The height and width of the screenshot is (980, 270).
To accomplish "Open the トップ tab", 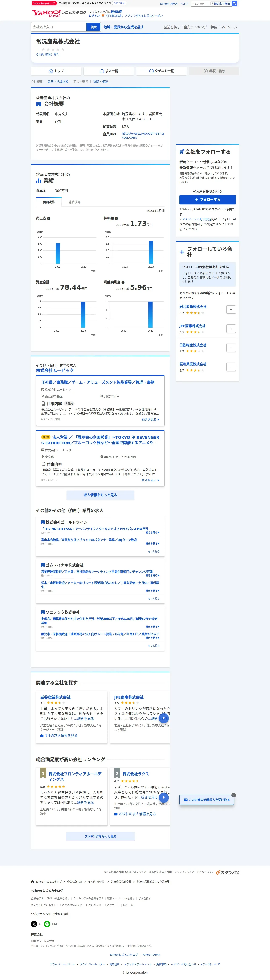I will [x=56, y=71].
